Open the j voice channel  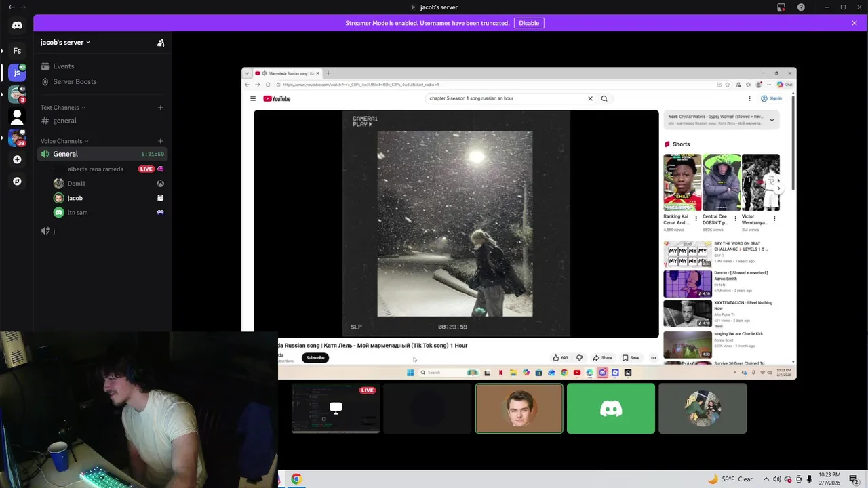[x=102, y=231]
